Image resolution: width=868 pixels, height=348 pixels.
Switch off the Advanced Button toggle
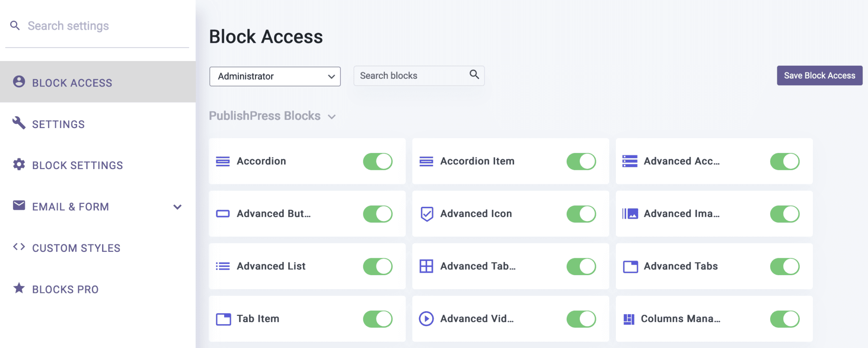point(378,214)
